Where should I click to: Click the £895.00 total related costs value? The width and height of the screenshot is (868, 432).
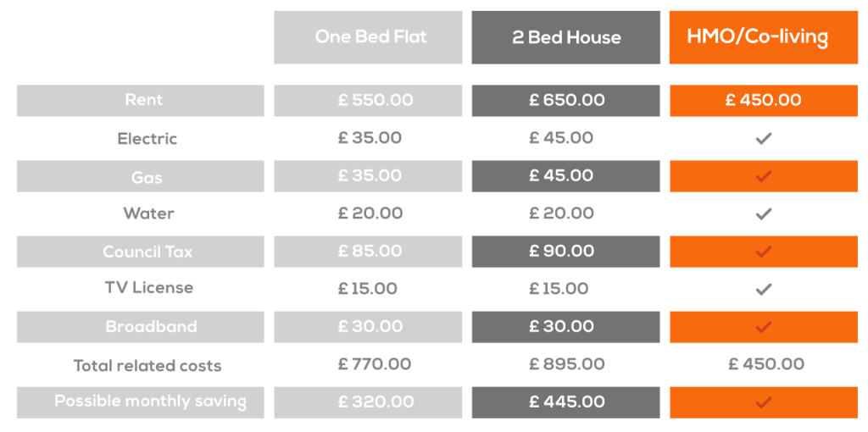tap(566, 364)
